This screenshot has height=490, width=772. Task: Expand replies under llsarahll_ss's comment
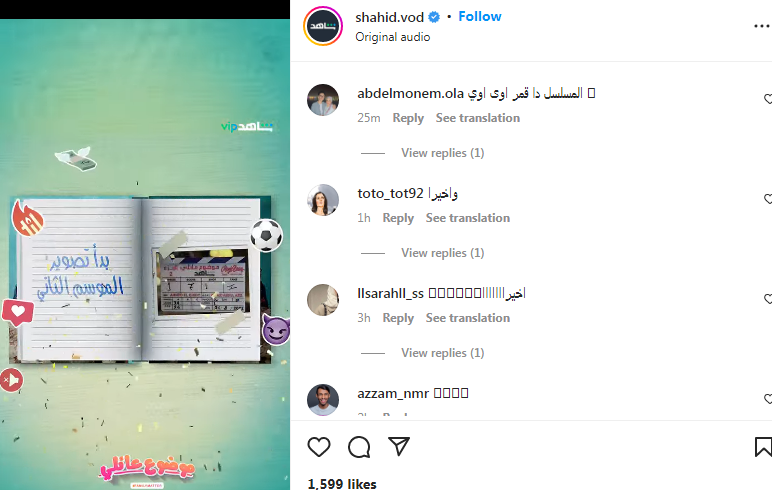[443, 353]
